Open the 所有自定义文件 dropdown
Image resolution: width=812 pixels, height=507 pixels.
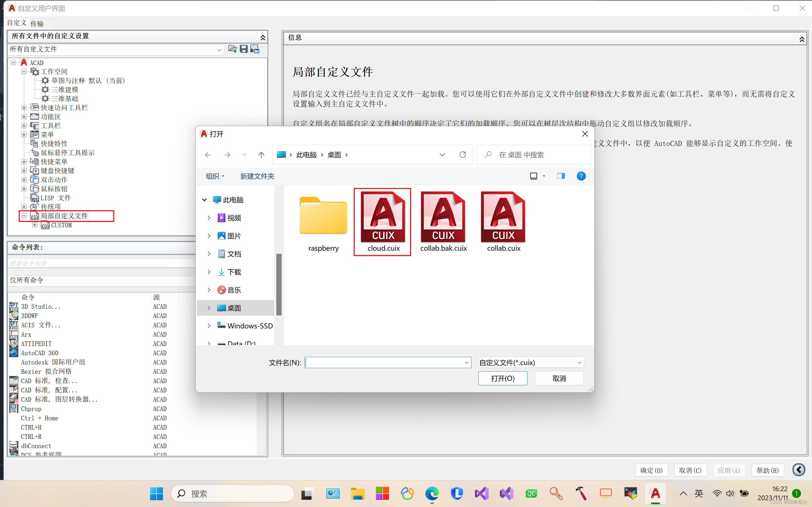(219, 50)
